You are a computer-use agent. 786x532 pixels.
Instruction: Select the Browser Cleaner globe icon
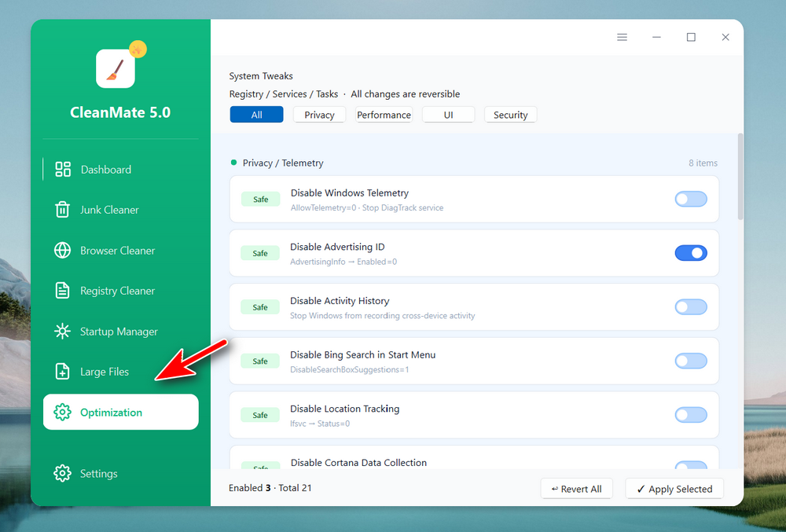click(63, 251)
